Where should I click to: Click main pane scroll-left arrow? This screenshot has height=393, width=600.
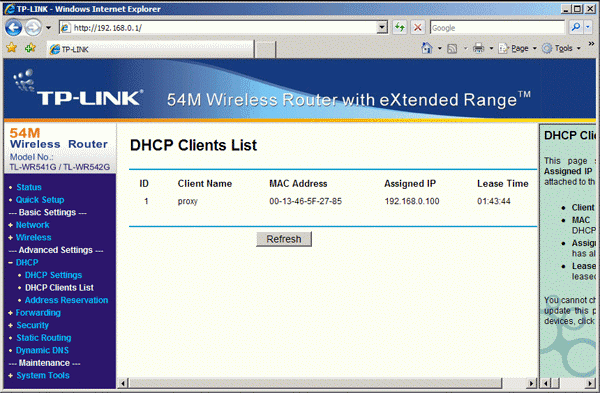coord(123,383)
